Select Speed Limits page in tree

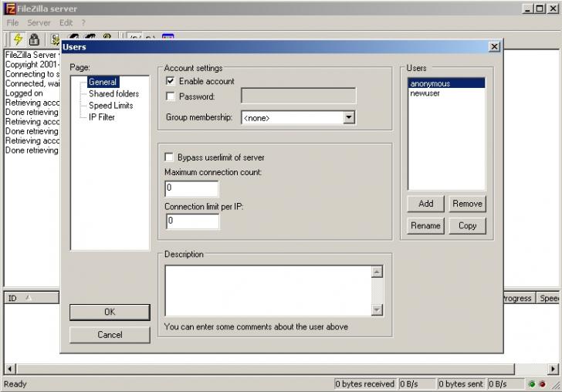tap(110, 105)
